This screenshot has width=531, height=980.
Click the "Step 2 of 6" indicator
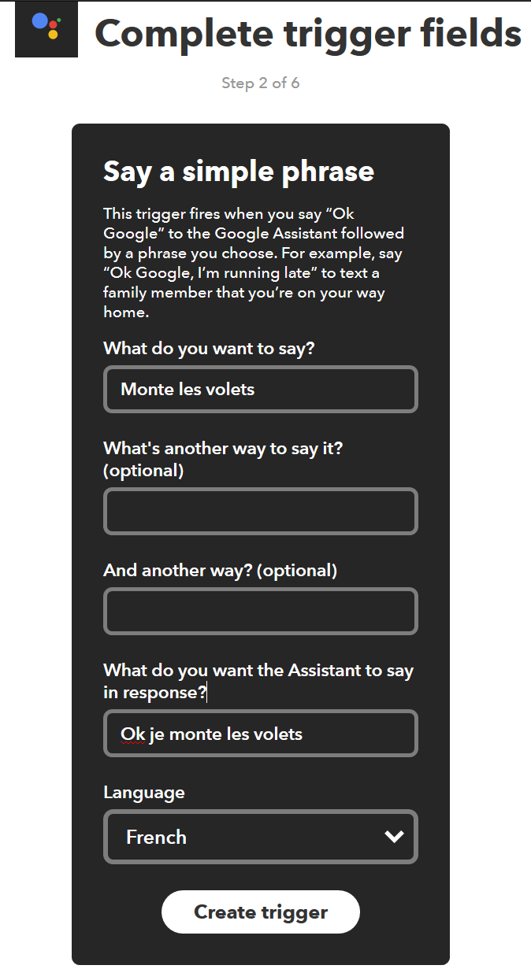(x=260, y=83)
